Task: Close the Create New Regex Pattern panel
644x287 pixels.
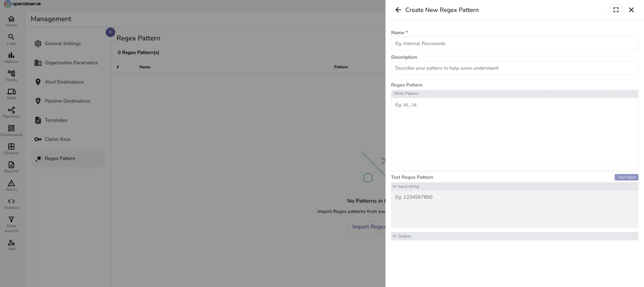Action: tap(631, 10)
